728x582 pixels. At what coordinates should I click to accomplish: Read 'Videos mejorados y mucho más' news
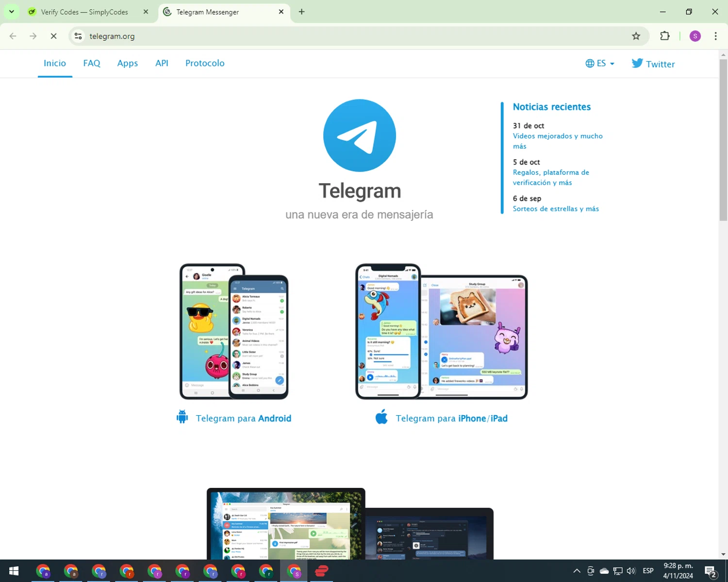558,141
